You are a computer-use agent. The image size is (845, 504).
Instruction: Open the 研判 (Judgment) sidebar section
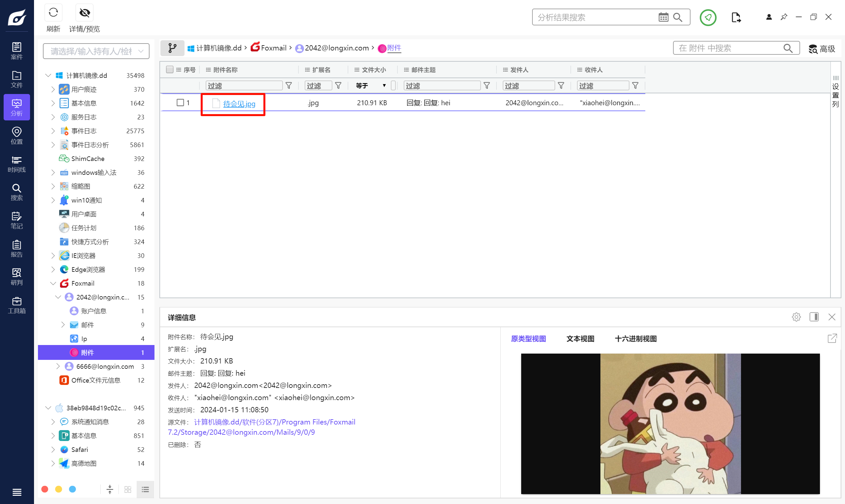pyautogui.click(x=17, y=276)
